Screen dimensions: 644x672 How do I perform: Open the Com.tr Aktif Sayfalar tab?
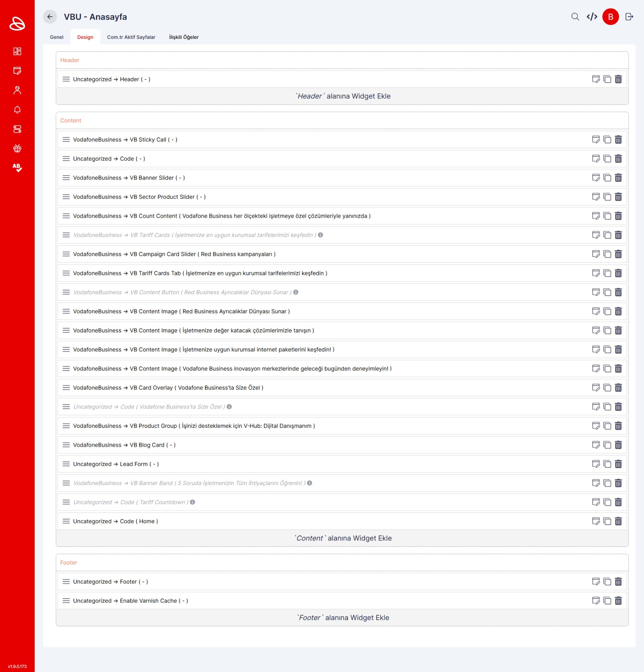tap(131, 37)
